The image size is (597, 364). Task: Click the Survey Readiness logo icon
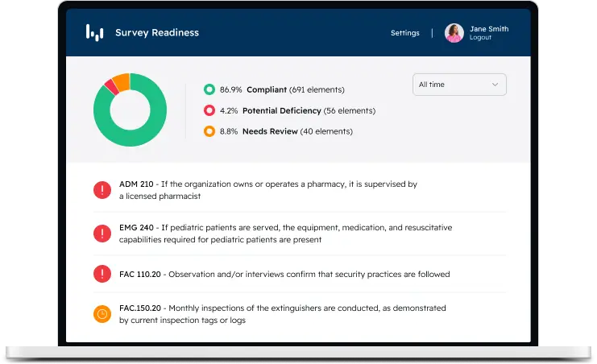[x=95, y=33]
